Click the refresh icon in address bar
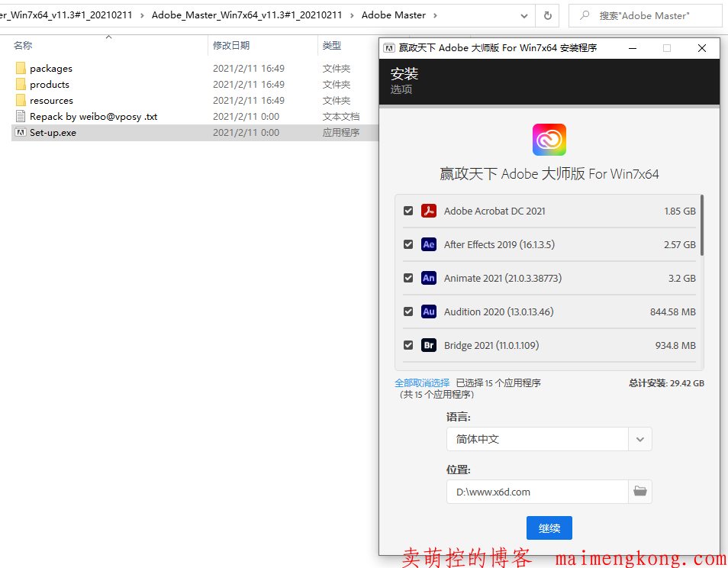728x568 pixels. tap(547, 15)
